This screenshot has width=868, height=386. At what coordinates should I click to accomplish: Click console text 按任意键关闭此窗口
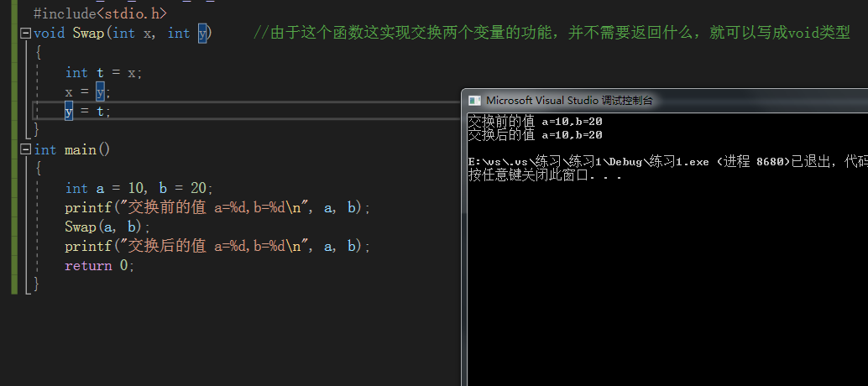click(546, 175)
